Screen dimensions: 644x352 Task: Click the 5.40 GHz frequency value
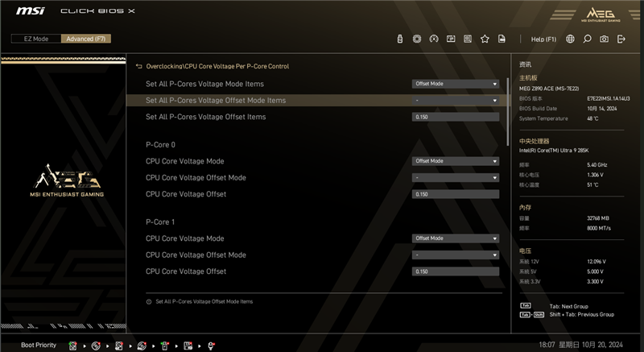[x=597, y=164]
